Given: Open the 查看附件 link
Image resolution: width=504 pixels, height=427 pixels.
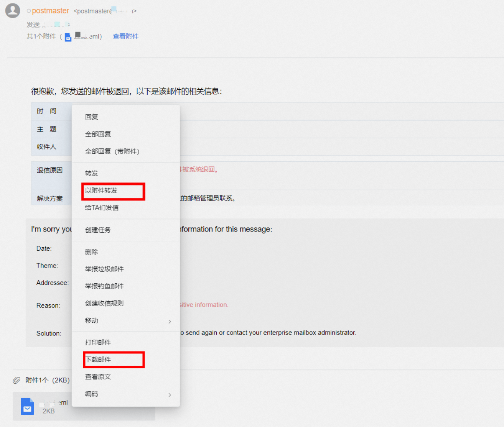Looking at the screenshot, I should click(x=125, y=36).
